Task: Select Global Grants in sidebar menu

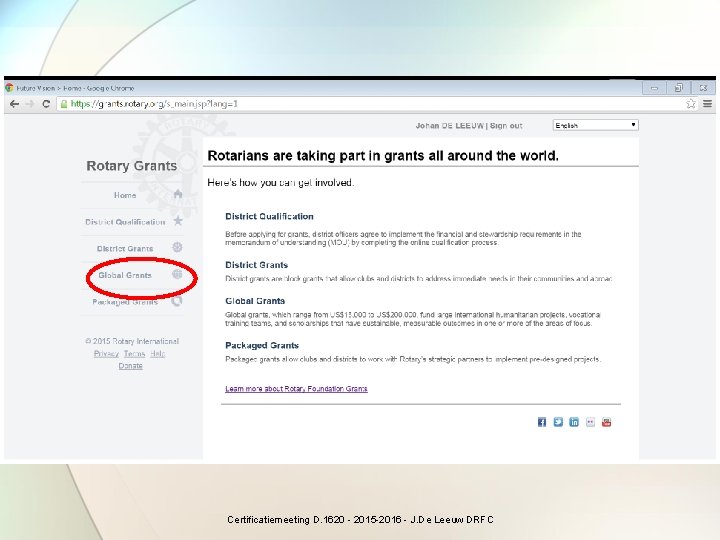Action: [x=125, y=275]
